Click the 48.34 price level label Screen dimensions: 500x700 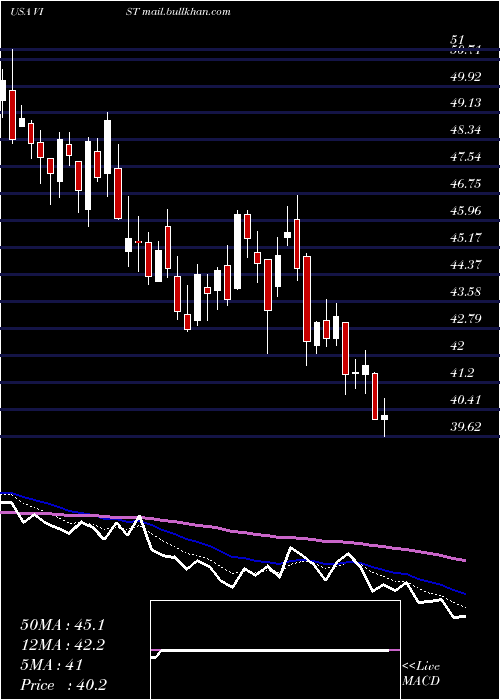(466, 130)
